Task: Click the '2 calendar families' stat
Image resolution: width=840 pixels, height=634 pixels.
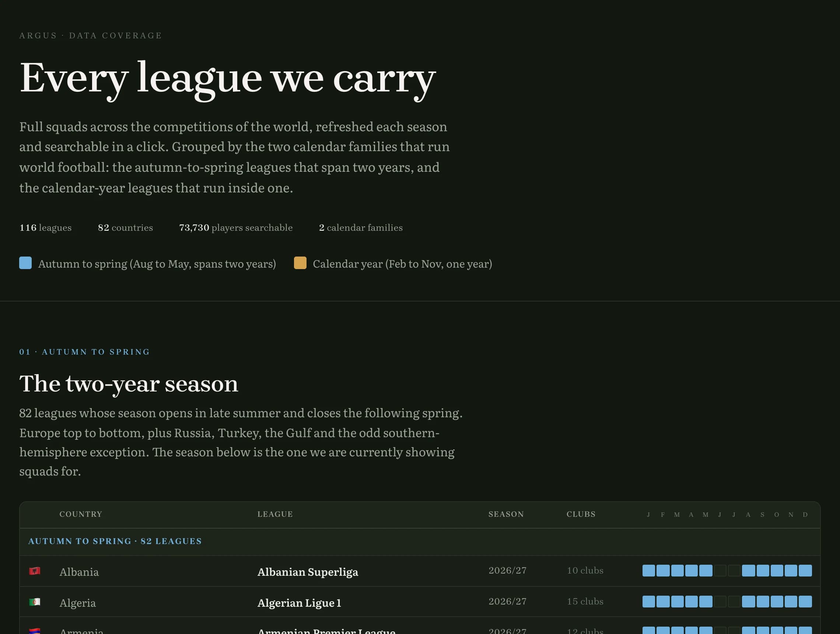Action: pyautogui.click(x=361, y=227)
